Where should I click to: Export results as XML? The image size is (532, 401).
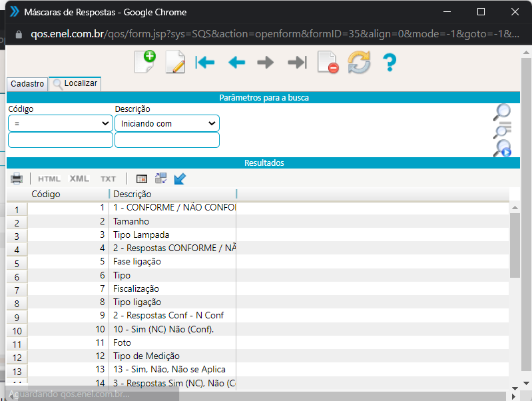[x=79, y=179]
